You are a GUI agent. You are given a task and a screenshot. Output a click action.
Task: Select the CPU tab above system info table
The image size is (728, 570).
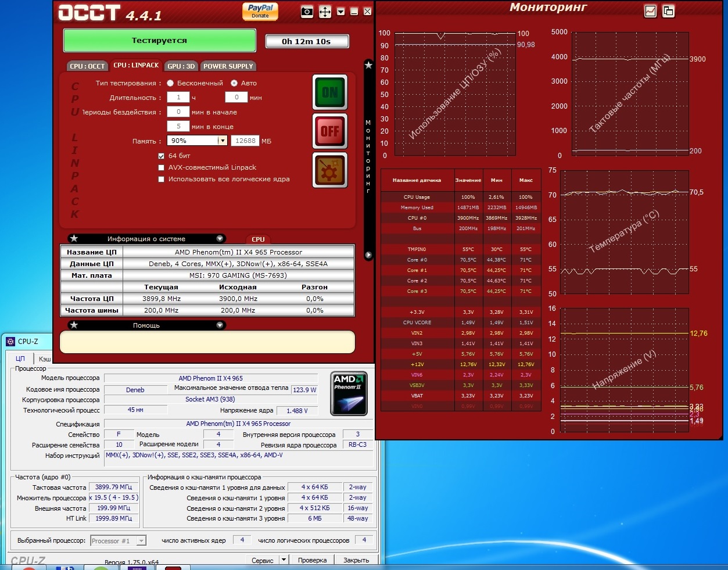coord(258,239)
